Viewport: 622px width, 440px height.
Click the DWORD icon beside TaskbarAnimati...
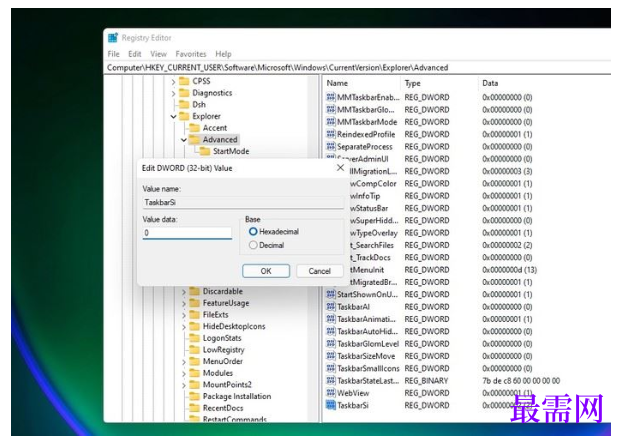pos(330,319)
